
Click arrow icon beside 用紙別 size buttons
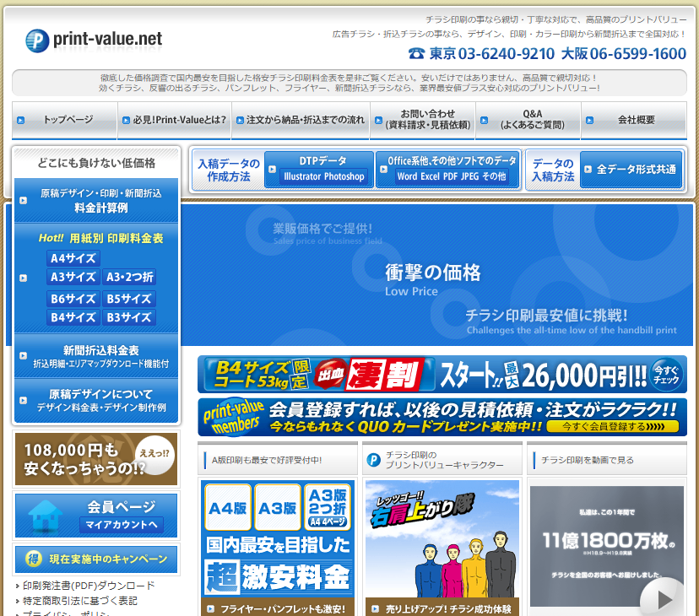pos(23,278)
